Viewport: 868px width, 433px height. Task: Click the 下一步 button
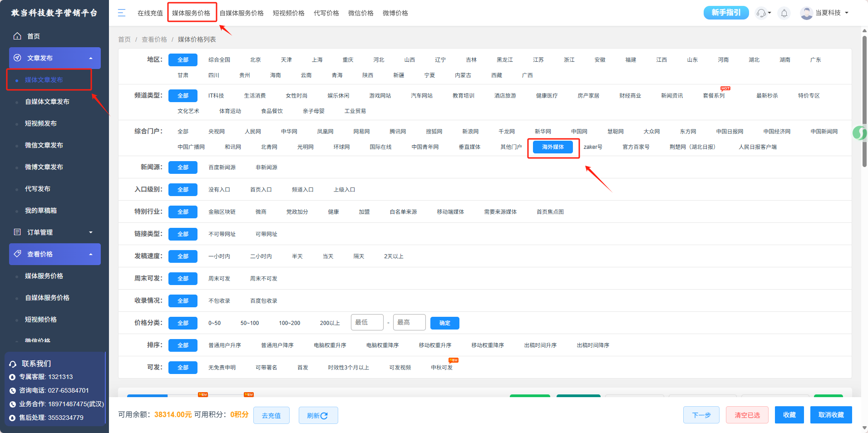[x=701, y=415]
